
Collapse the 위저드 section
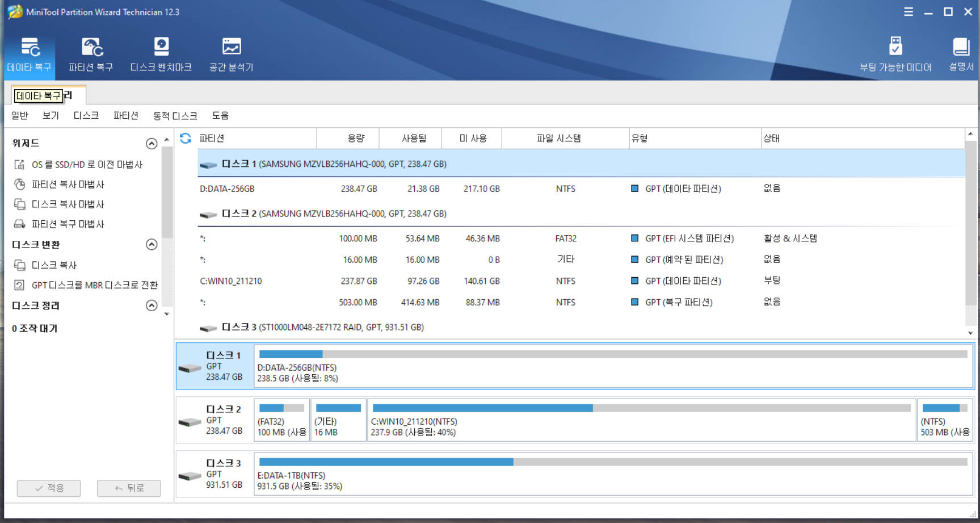point(152,144)
